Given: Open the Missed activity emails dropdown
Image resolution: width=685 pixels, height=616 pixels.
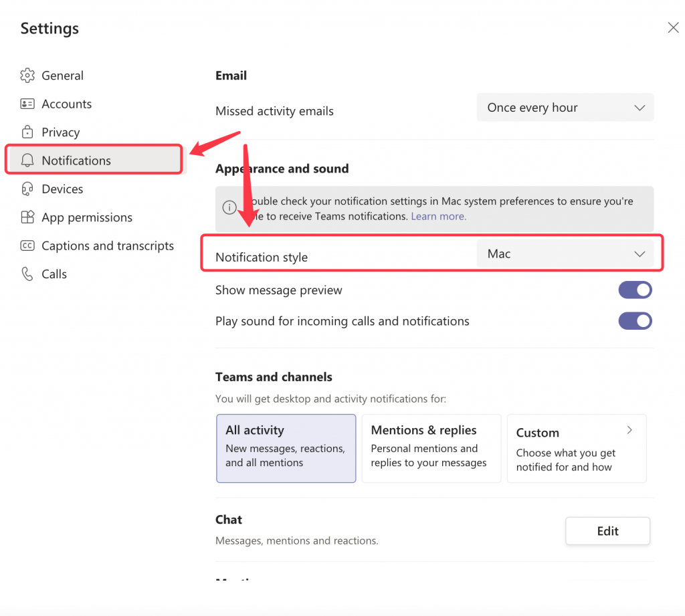Looking at the screenshot, I should tap(565, 108).
